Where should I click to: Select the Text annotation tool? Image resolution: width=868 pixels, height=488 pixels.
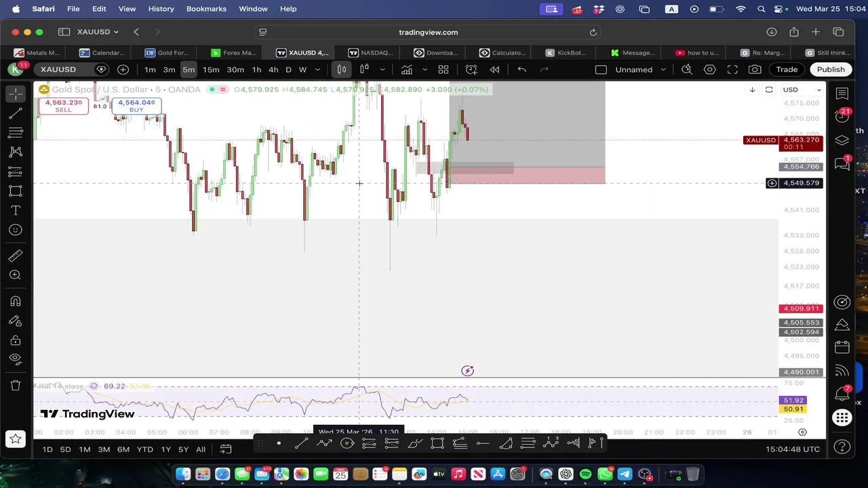coord(16,211)
